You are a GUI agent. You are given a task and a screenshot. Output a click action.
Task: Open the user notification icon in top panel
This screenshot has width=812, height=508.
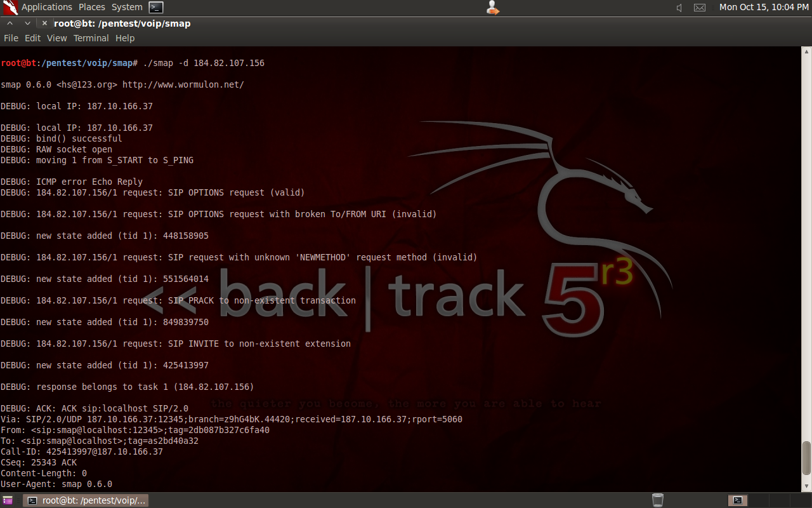(x=493, y=8)
